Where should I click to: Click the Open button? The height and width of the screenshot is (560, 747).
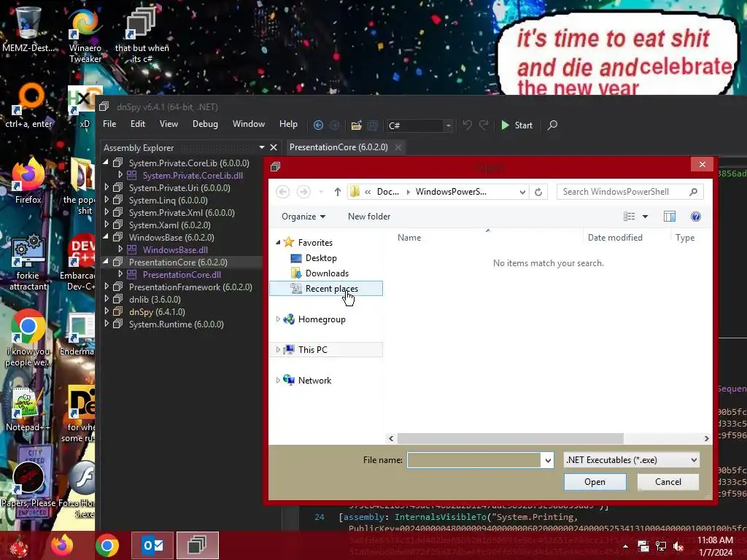[595, 482]
